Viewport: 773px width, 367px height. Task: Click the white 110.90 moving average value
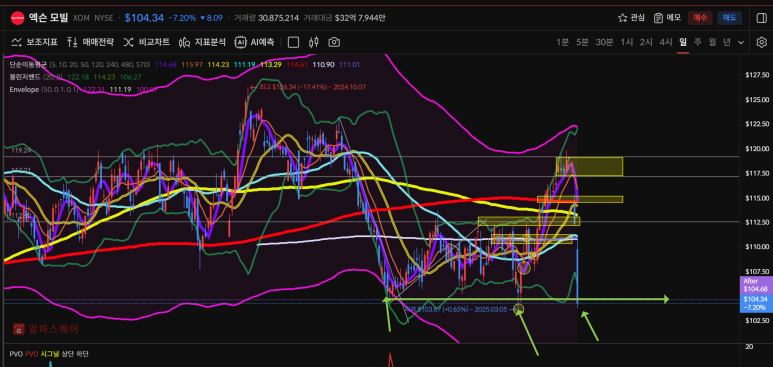(x=323, y=64)
